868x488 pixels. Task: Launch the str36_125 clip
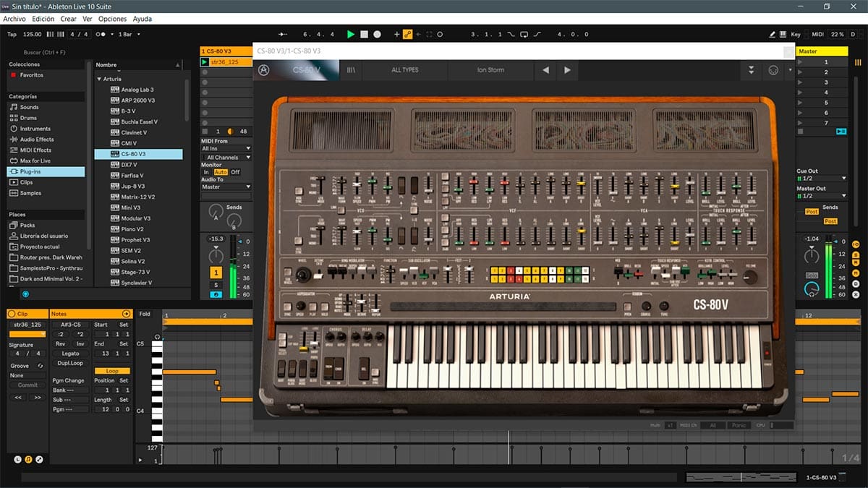205,62
